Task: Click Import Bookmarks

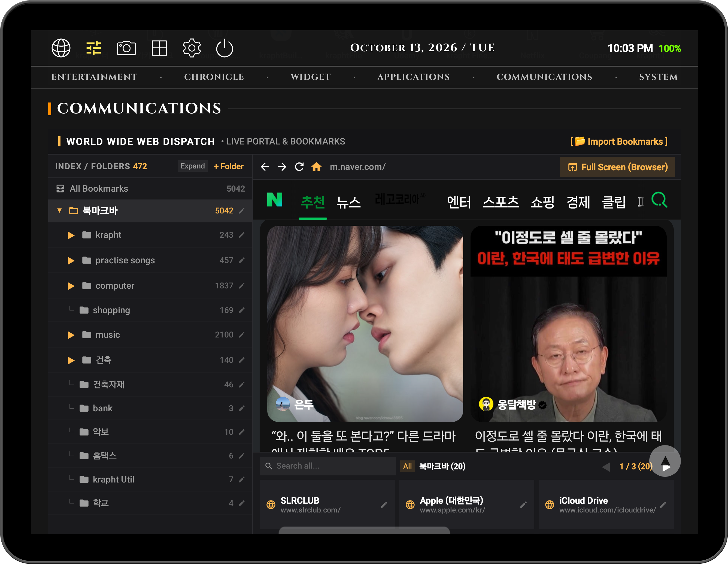Action: pos(619,141)
